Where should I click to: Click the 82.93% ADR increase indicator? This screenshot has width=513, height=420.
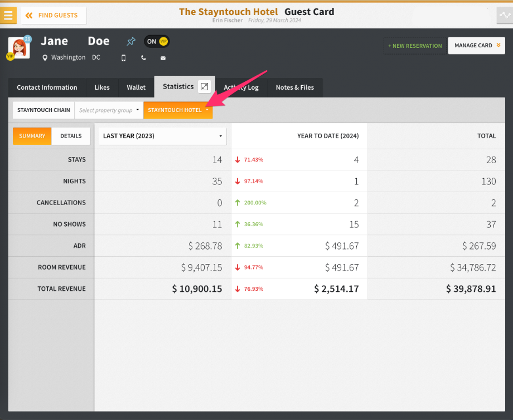pos(249,246)
